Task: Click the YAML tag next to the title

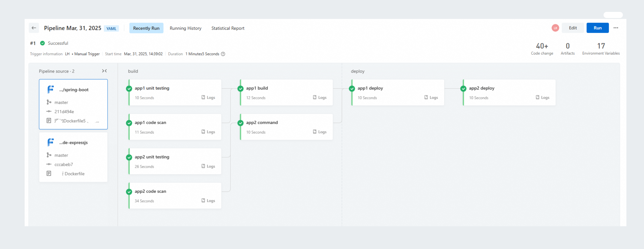Action: pyautogui.click(x=111, y=29)
